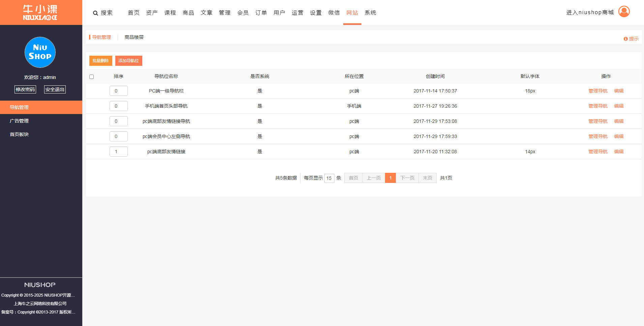Image resolution: width=644 pixels, height=326 pixels.
Task: Select 首页板块 in the sidebar
Action: coord(19,134)
